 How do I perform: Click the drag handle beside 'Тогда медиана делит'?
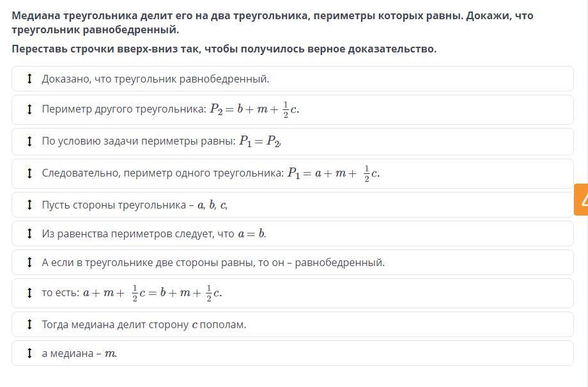29,324
